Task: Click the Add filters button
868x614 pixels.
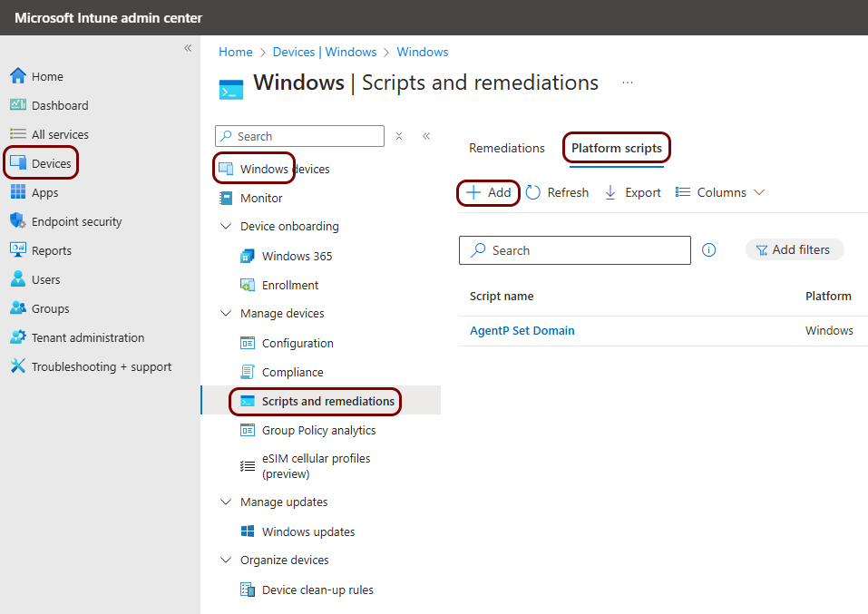Action: [794, 249]
